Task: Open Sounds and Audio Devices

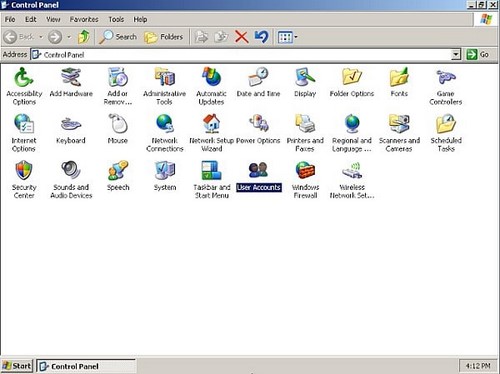Action: [71, 179]
